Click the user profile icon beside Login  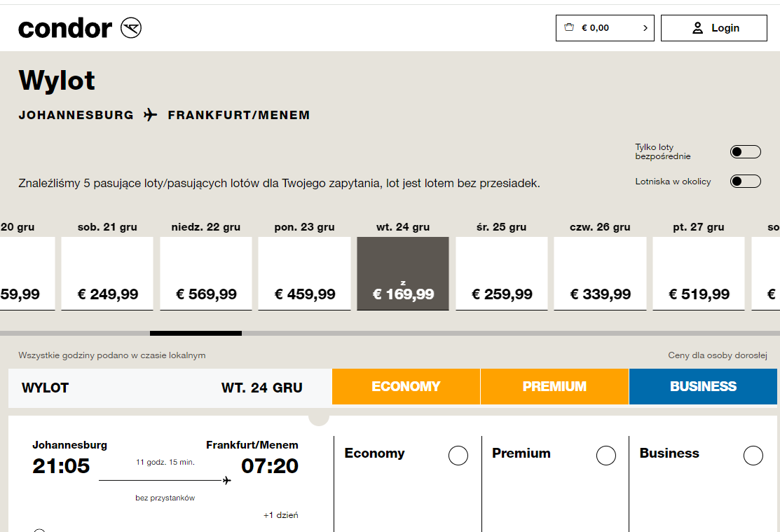(697, 28)
